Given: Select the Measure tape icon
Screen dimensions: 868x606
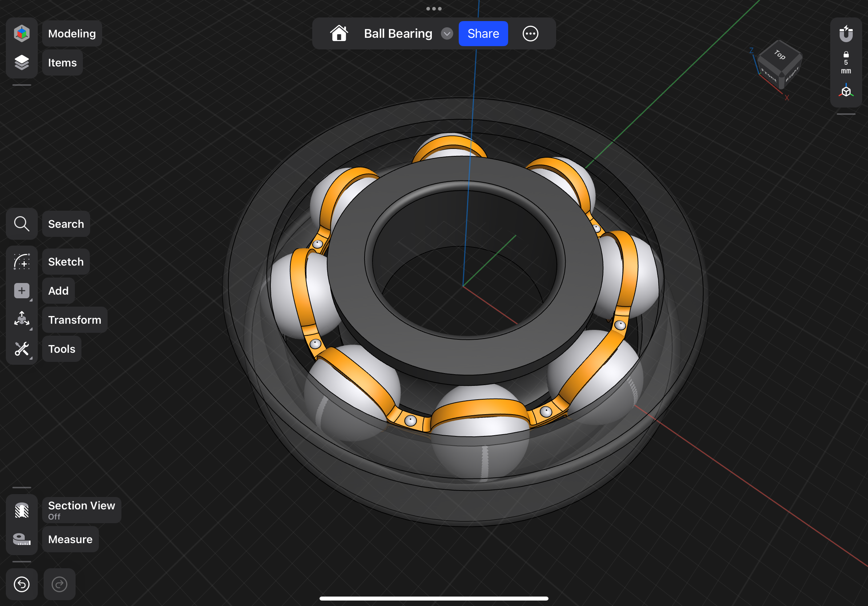Looking at the screenshot, I should click(21, 539).
